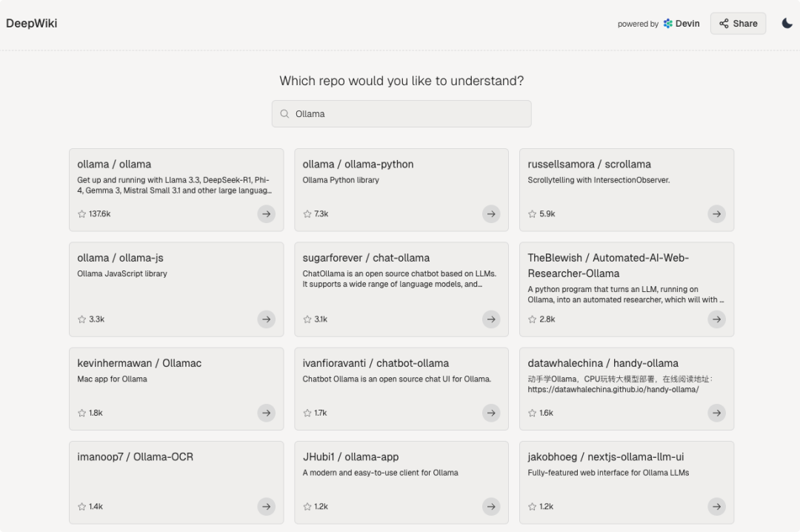Open ollama / ollama via its arrow icon
The image size is (800, 532).
[x=266, y=214]
